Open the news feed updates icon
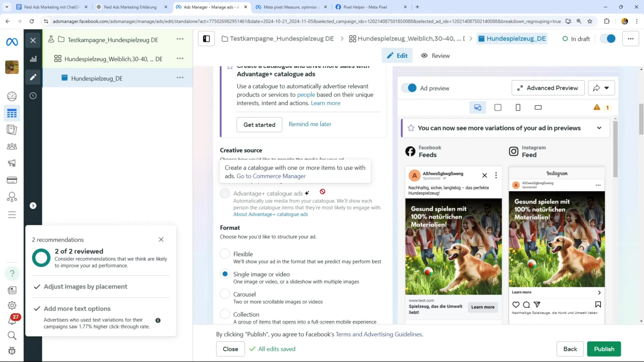 point(12,290)
